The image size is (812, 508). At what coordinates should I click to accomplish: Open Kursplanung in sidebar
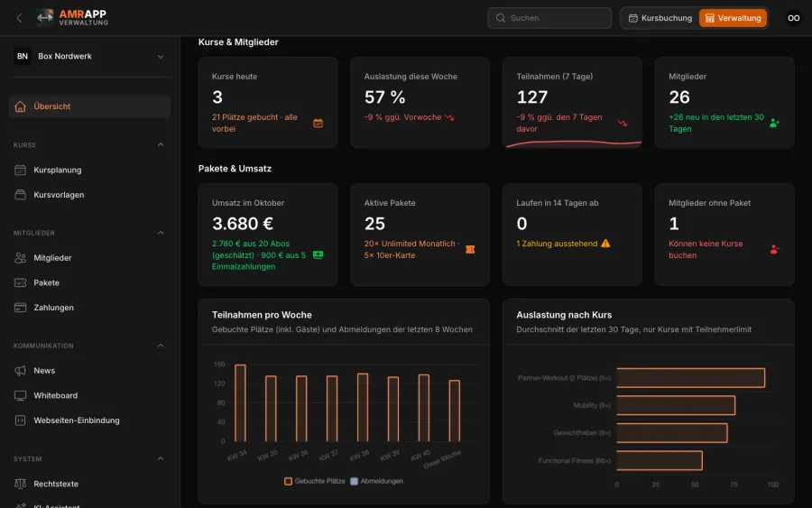(89, 170)
